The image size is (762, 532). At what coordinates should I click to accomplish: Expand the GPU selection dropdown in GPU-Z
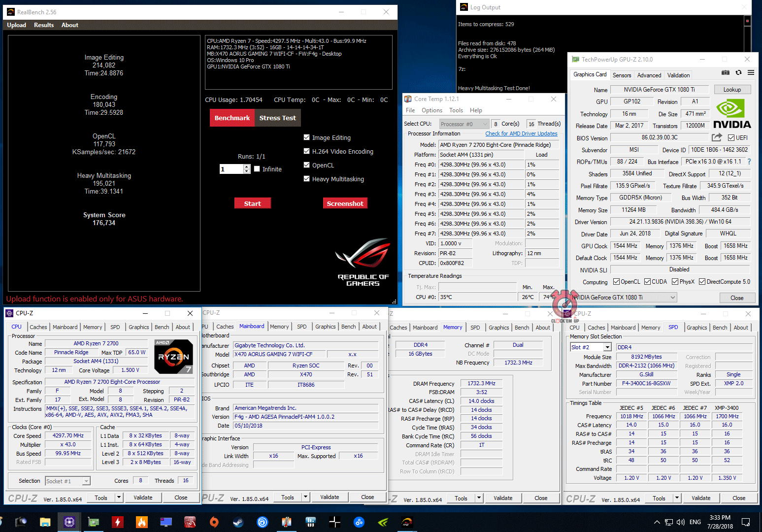click(x=672, y=298)
